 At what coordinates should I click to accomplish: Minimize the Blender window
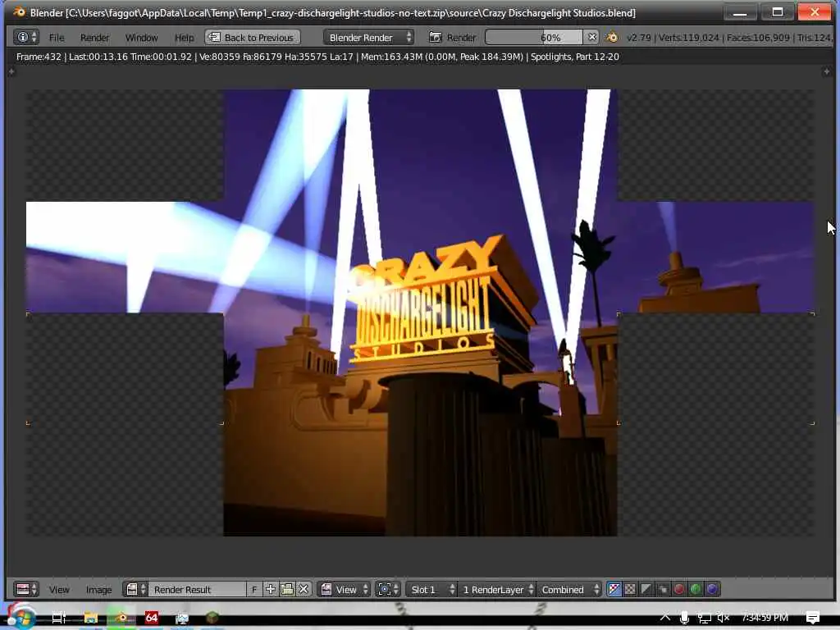(x=740, y=12)
